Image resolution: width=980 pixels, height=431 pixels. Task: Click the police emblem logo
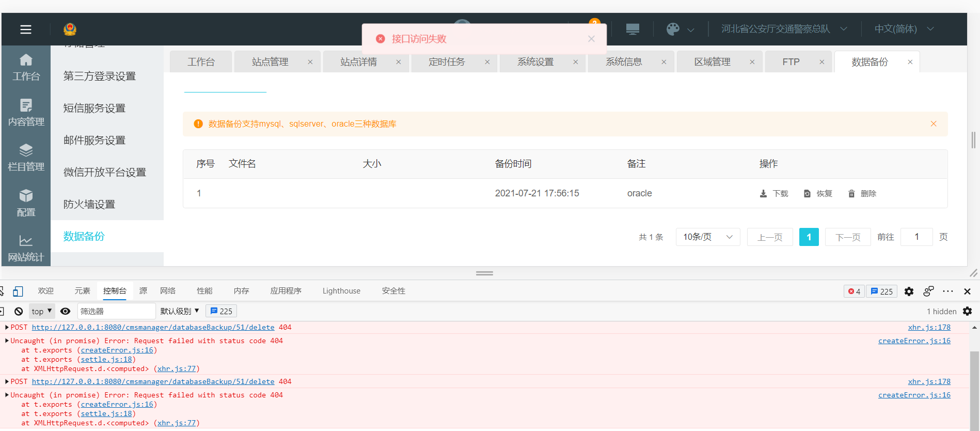tap(70, 29)
